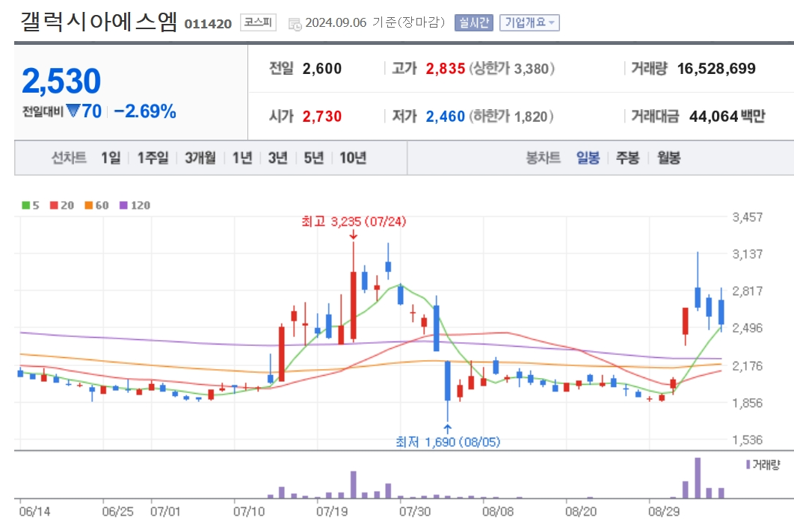Click the current price 2,530

61,81
